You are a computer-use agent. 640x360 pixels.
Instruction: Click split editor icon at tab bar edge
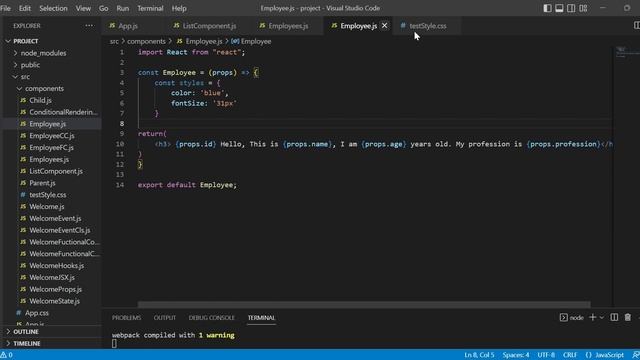click(x=637, y=26)
